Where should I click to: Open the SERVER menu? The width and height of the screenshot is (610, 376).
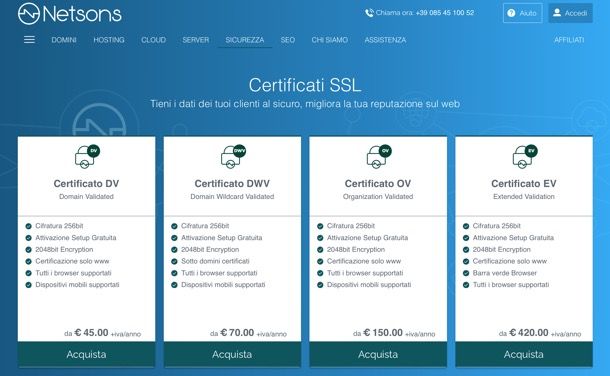tap(196, 40)
